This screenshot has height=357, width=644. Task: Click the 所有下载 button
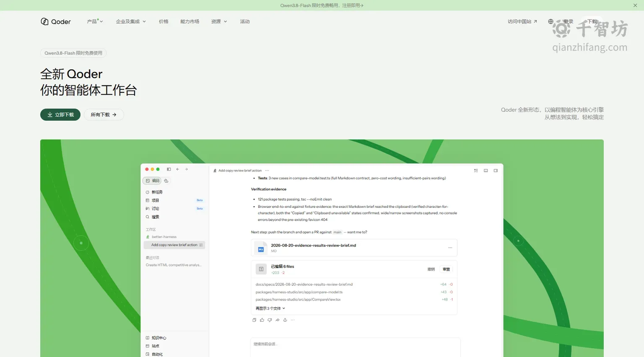(104, 115)
